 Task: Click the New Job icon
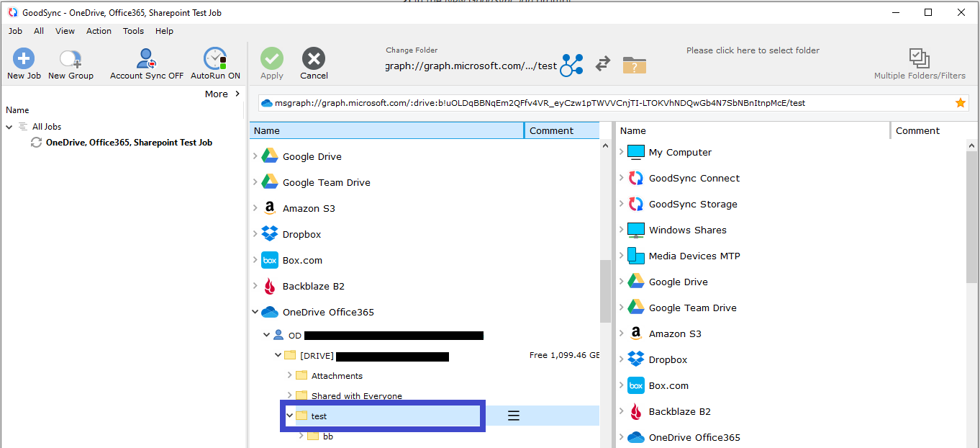[x=24, y=59]
